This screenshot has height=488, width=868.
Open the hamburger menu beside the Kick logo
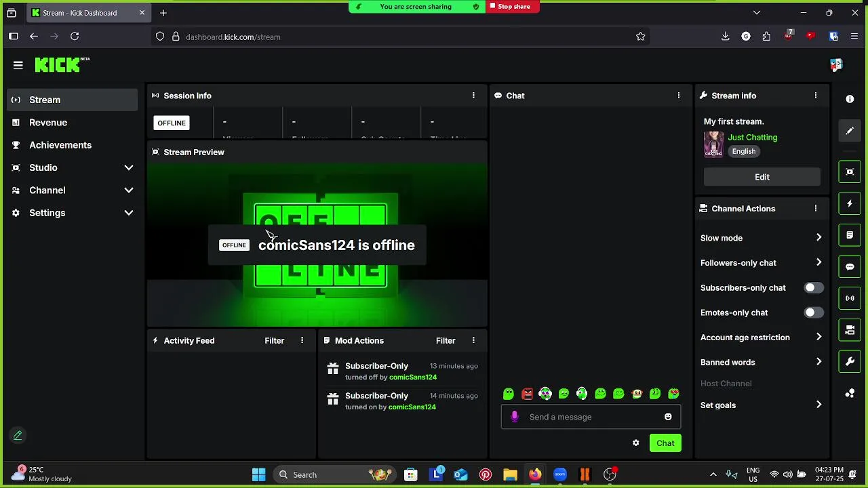coord(18,65)
